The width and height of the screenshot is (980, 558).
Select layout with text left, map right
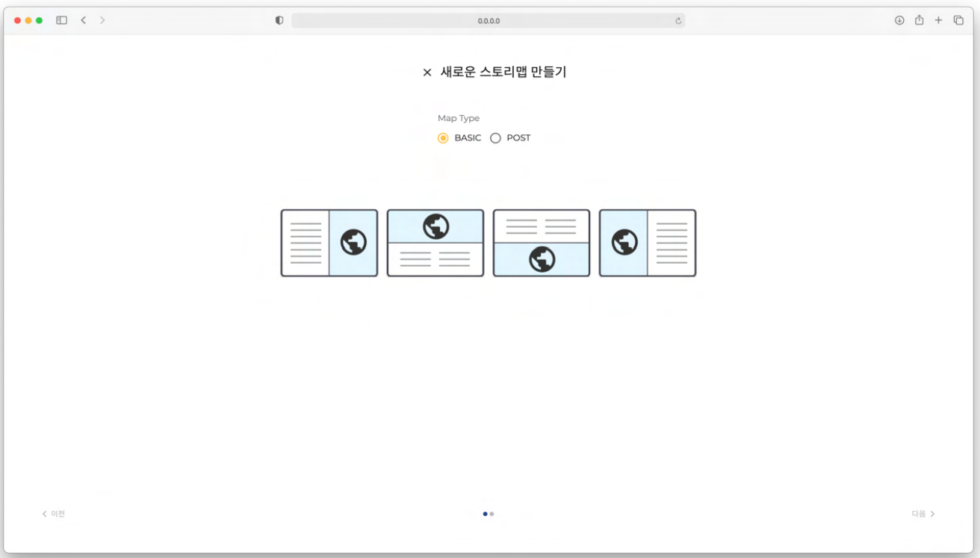[329, 243]
